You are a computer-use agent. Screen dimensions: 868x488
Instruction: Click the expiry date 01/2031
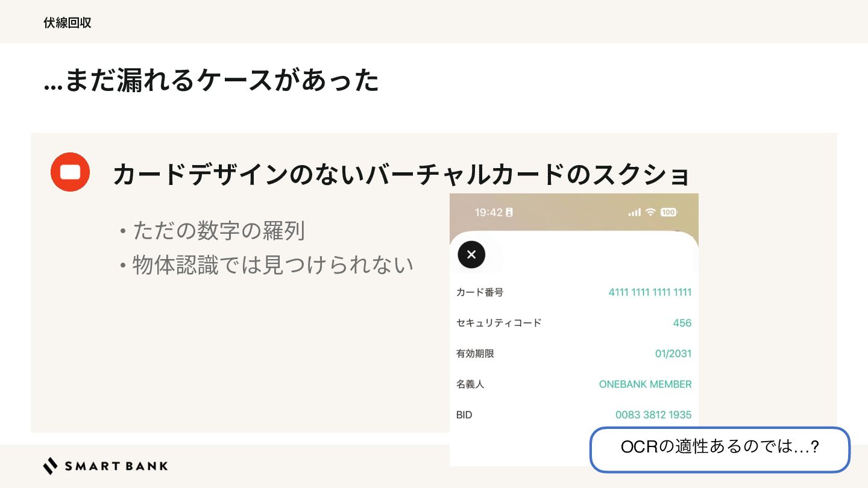[x=673, y=354]
